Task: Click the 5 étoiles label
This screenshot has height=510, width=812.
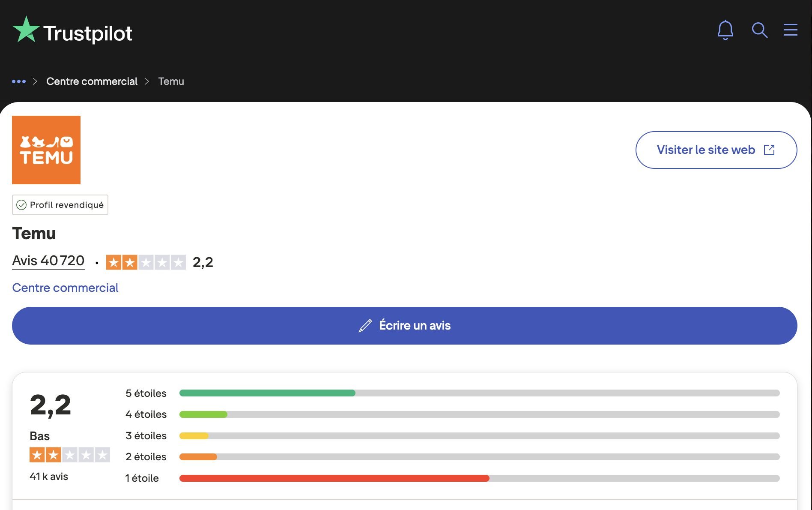Action: (x=146, y=393)
